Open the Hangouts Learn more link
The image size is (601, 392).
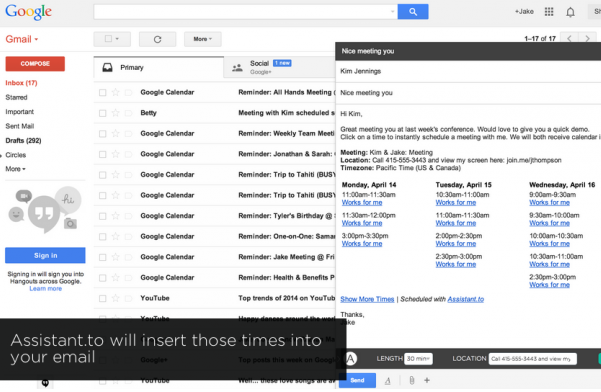click(x=46, y=289)
